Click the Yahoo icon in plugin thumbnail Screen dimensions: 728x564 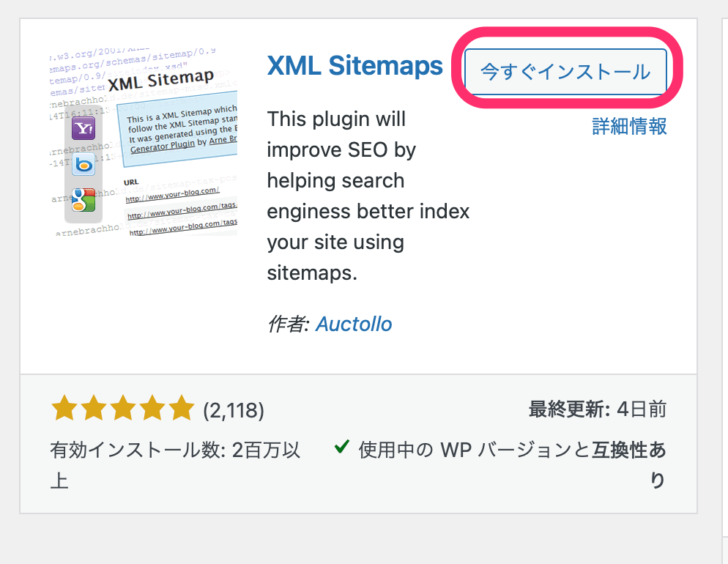83,129
